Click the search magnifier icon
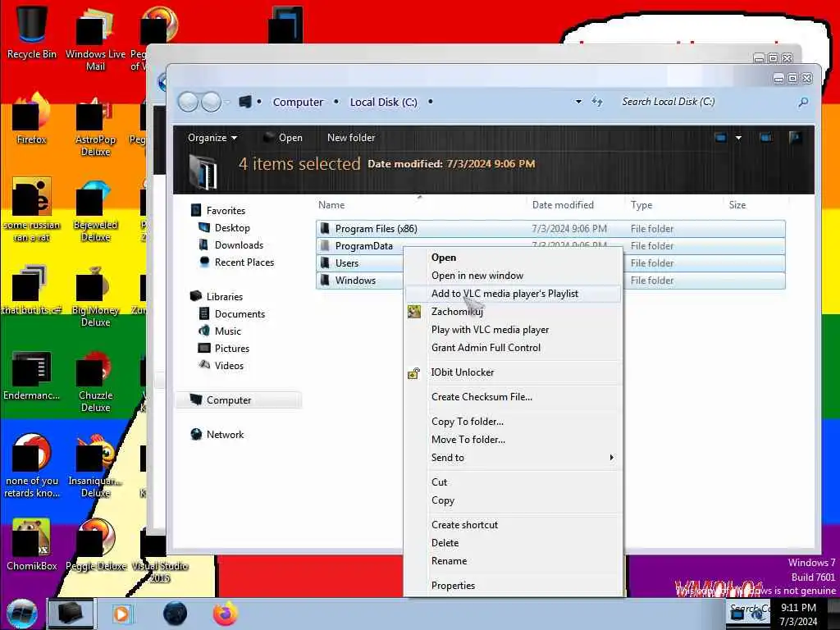The image size is (840, 630). pos(802,102)
